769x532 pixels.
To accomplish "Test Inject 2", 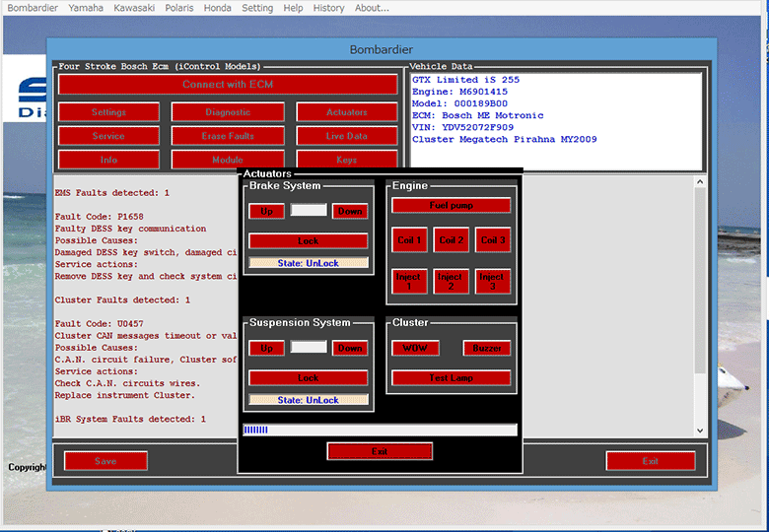I will point(451,281).
